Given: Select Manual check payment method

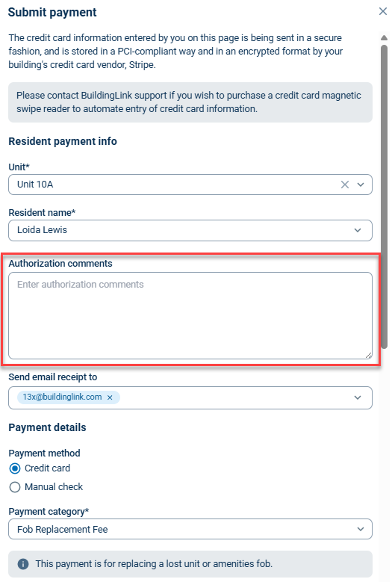Looking at the screenshot, I should 15,487.
